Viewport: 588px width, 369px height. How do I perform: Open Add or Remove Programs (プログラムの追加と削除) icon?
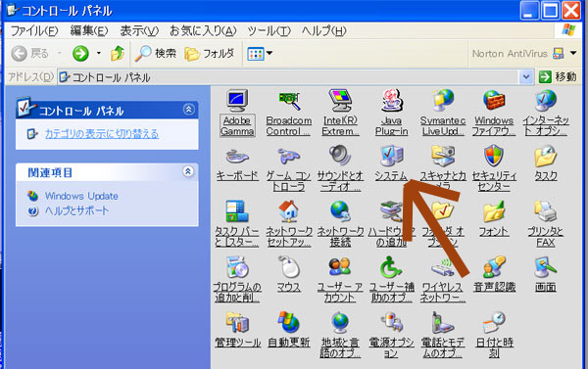pos(237,267)
